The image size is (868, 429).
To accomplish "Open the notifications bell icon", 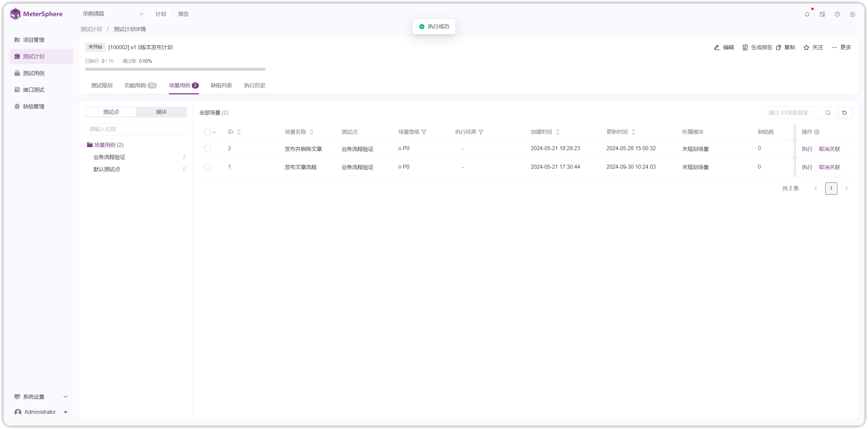I will pos(807,14).
